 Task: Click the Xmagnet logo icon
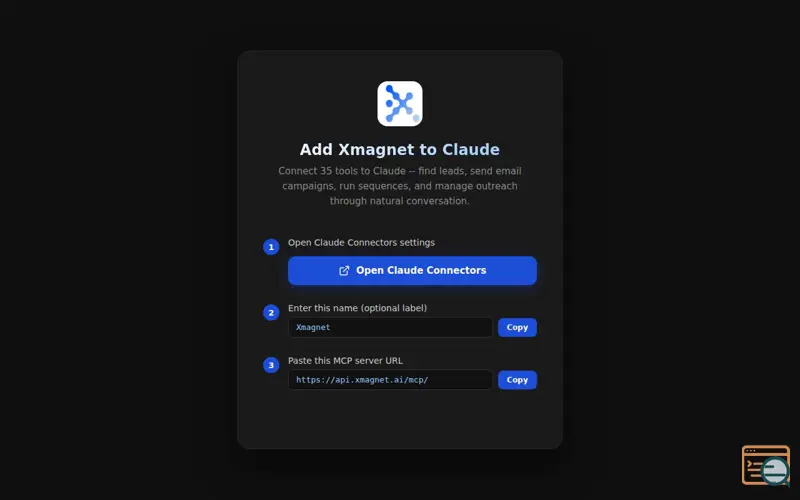tap(399, 104)
